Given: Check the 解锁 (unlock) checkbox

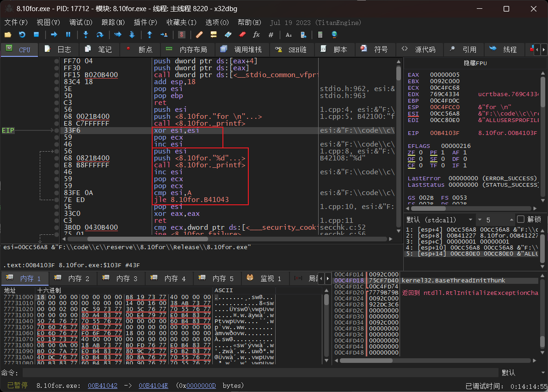Looking at the screenshot, I should tap(521, 219).
